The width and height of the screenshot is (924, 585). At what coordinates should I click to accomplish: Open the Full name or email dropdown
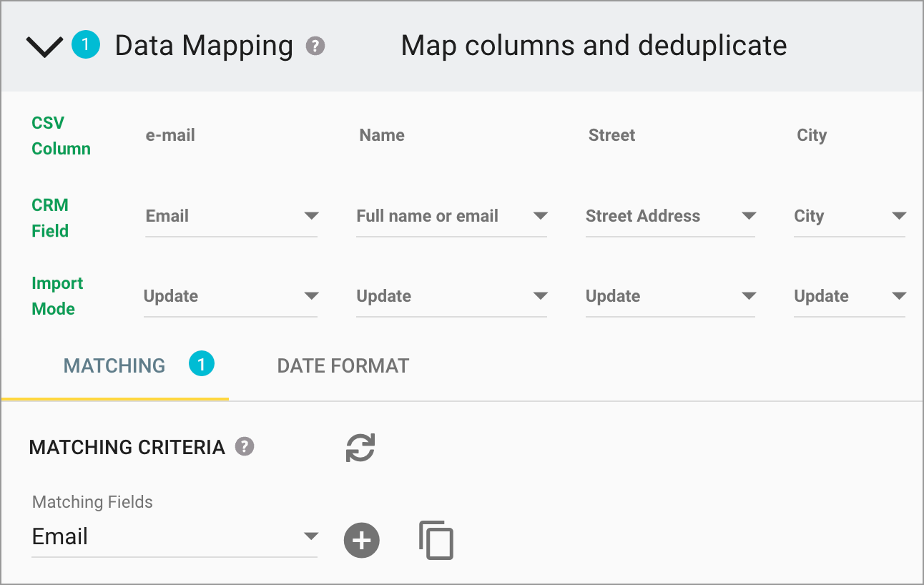point(542,216)
